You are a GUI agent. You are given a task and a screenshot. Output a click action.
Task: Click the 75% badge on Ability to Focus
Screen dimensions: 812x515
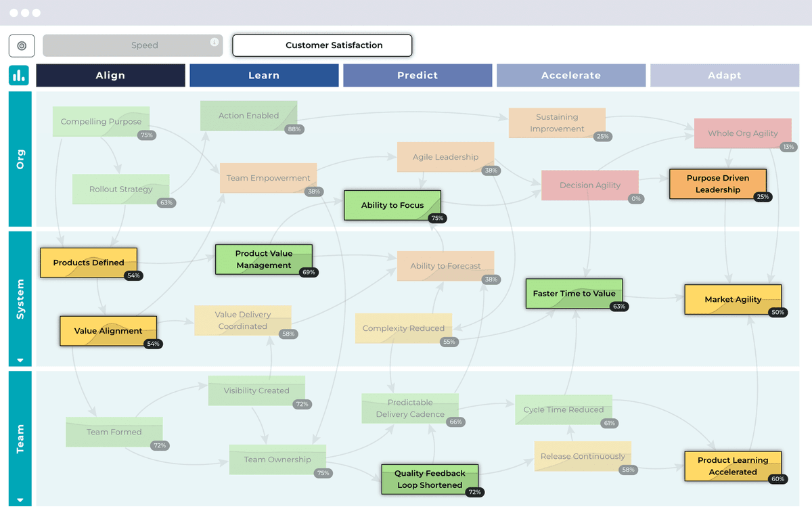point(436,218)
